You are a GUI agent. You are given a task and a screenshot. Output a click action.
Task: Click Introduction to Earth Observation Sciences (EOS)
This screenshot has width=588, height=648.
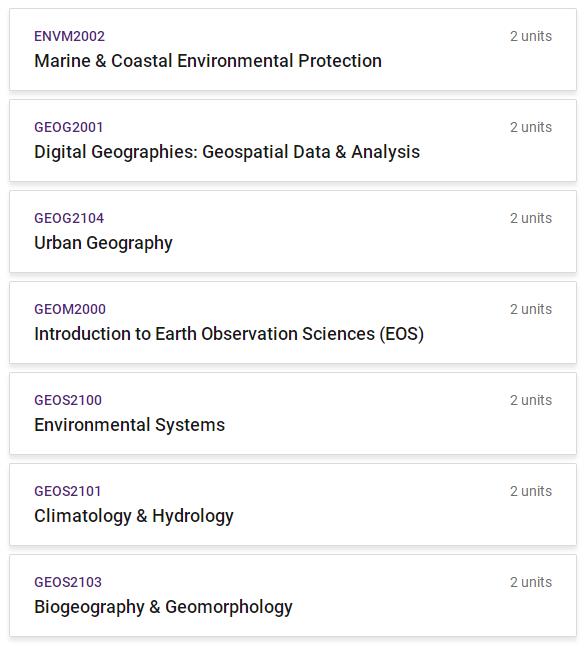(229, 334)
